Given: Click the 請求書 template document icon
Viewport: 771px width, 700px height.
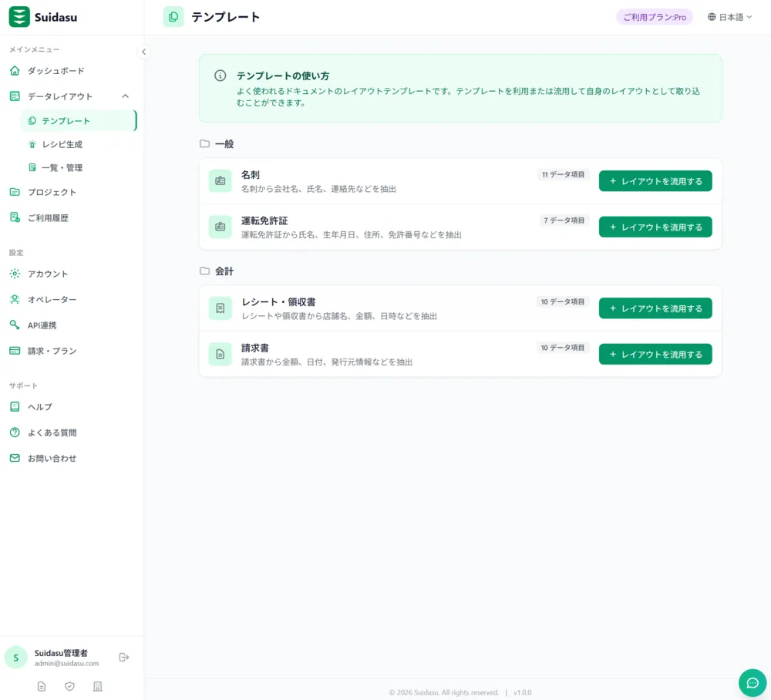Looking at the screenshot, I should [221, 354].
